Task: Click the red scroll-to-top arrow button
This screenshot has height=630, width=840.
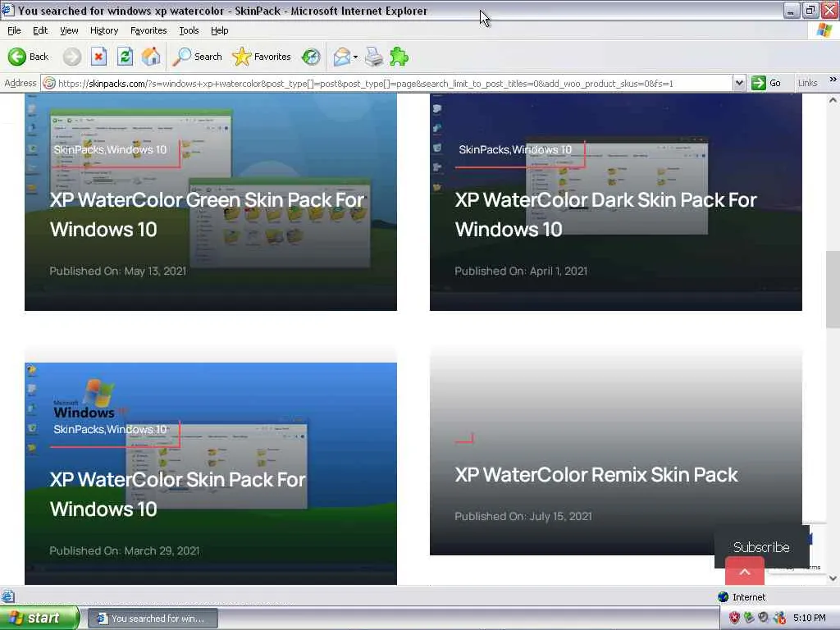Action: click(x=745, y=572)
